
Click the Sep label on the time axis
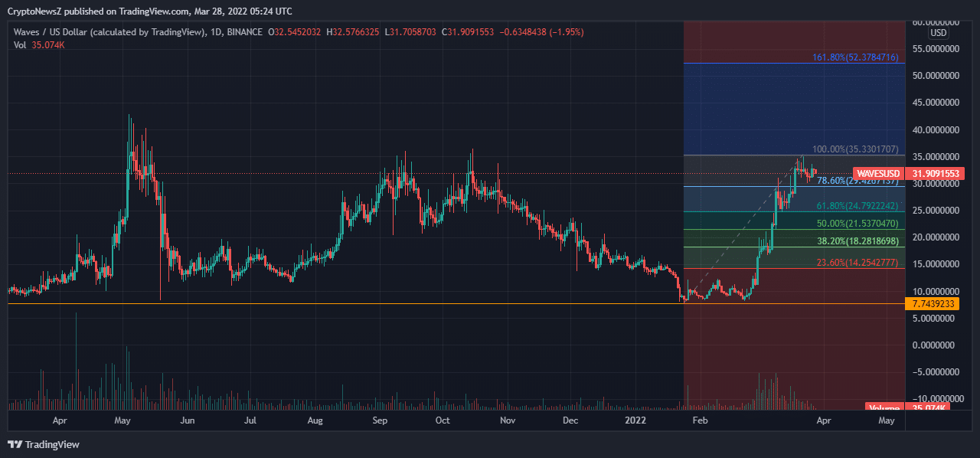(380, 420)
